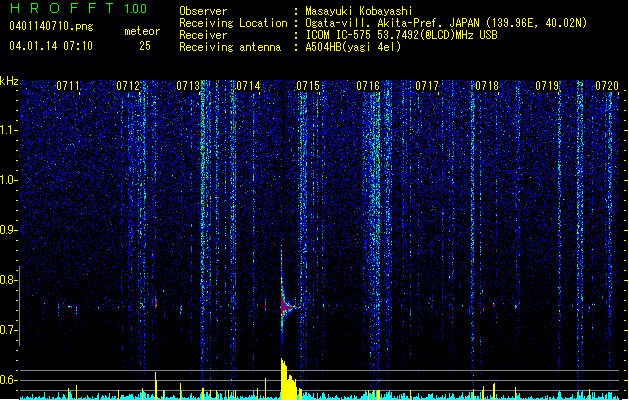Click the date stamp 04.01.14 07:10
Screen dimensions: 629x400
51,46
